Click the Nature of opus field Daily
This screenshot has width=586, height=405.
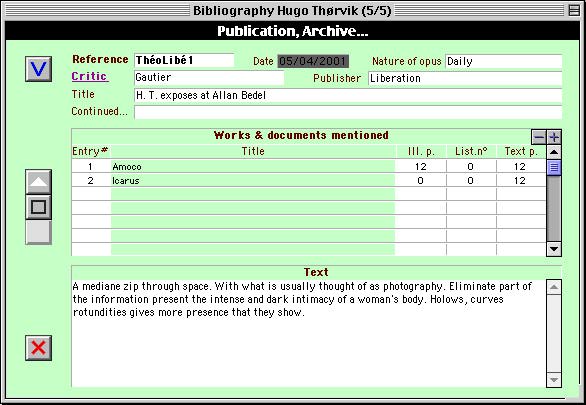click(x=503, y=61)
